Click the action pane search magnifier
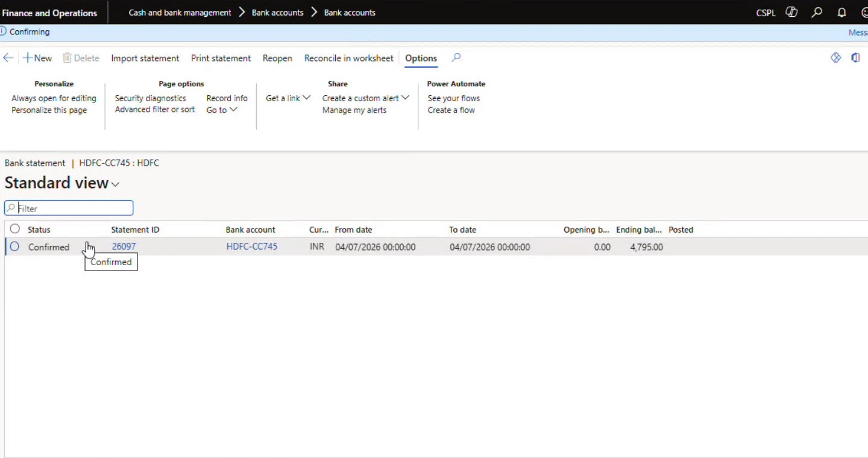This screenshot has width=868, height=458. [x=456, y=57]
